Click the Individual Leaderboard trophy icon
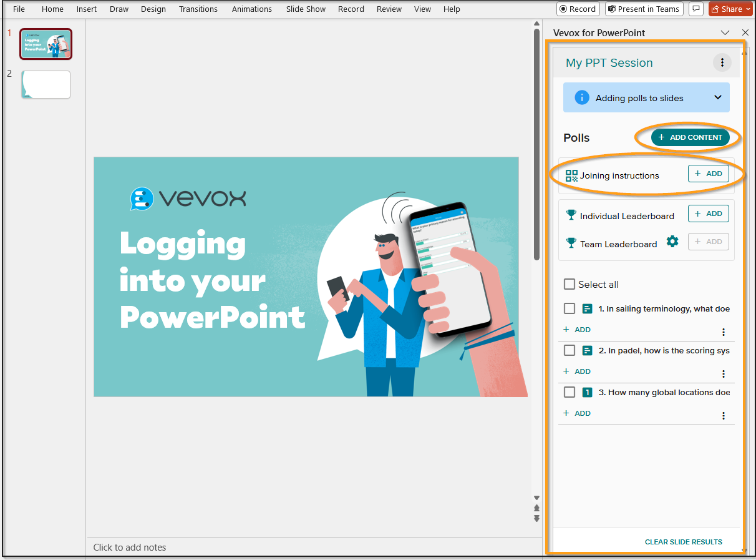Image resolution: width=756 pixels, height=560 pixels. [x=571, y=215]
